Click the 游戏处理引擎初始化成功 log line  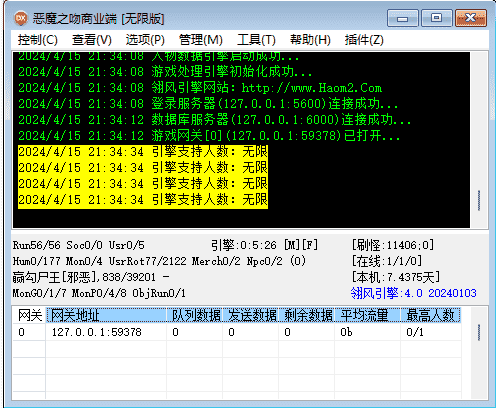pyautogui.click(x=165, y=72)
